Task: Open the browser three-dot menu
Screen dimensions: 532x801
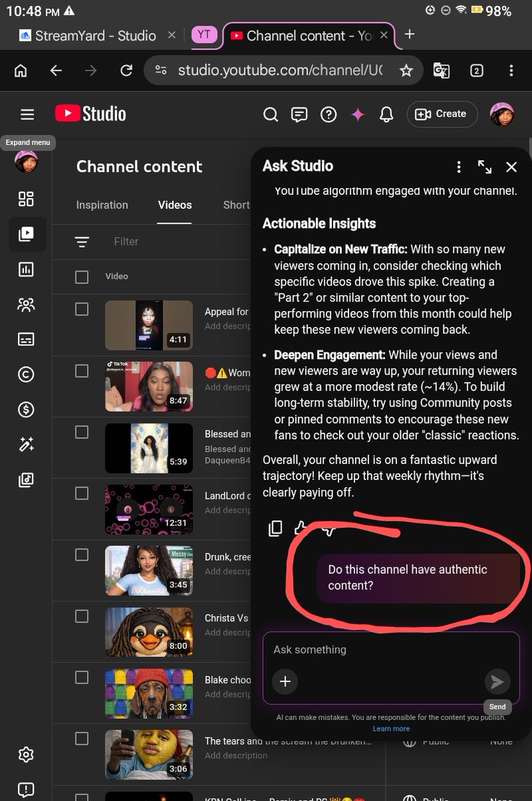Action: click(x=511, y=70)
